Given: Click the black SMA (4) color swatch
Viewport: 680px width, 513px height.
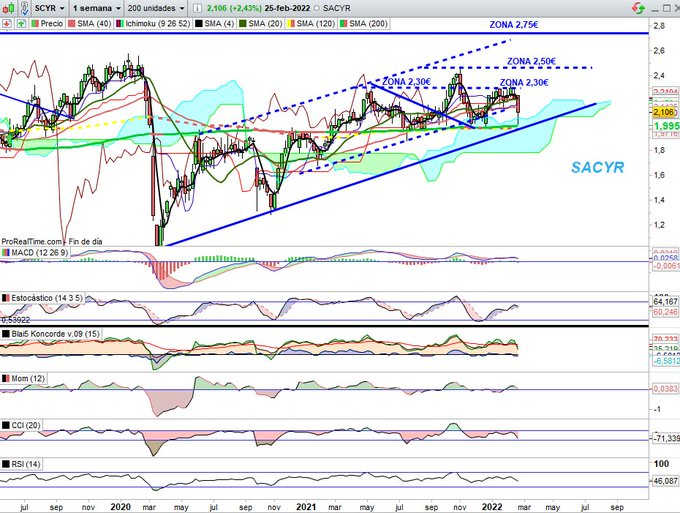Looking at the screenshot, I should [x=199, y=24].
